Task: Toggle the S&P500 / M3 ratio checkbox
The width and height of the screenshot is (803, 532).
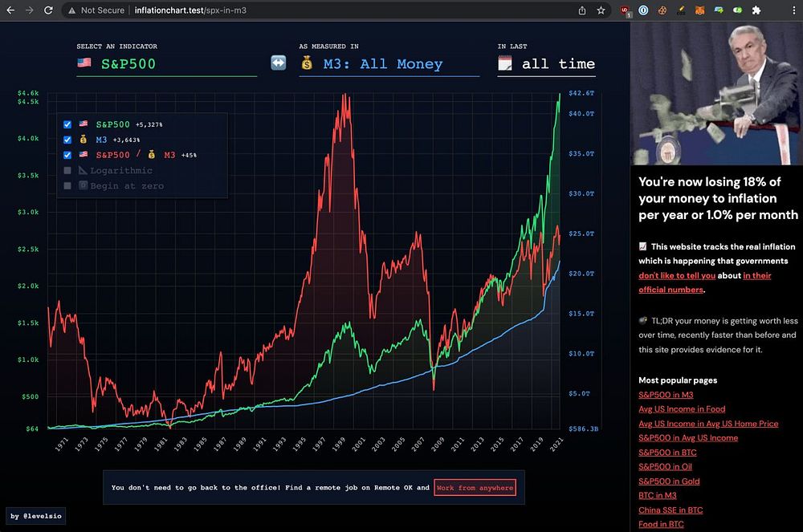Action: [67, 155]
